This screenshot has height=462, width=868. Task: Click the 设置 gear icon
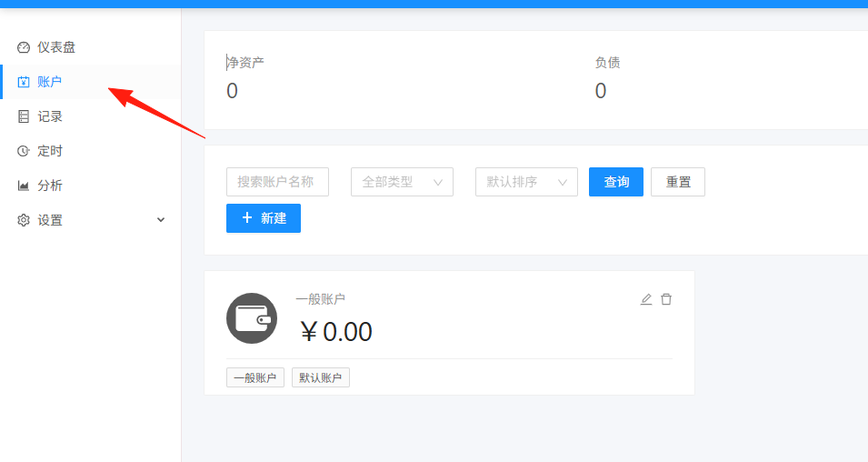coord(24,220)
